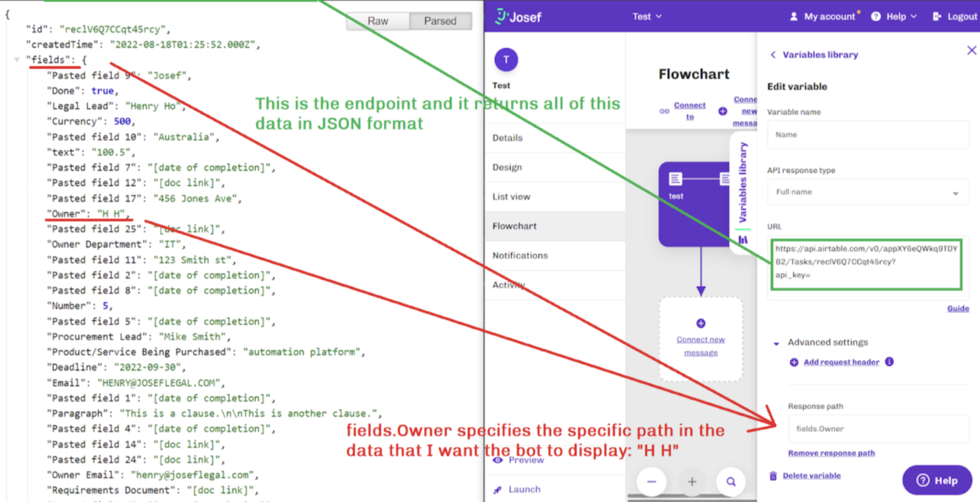The width and height of the screenshot is (980, 502).
Task: Click the "Done": true value
Action: click(x=103, y=91)
